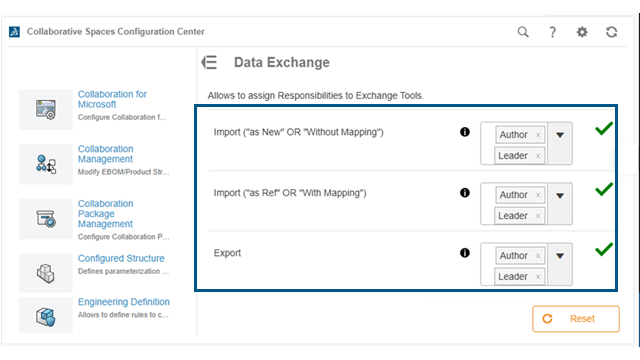Expand roles dropdown for Import as New
This screenshot has width=640, height=360.
(x=560, y=135)
